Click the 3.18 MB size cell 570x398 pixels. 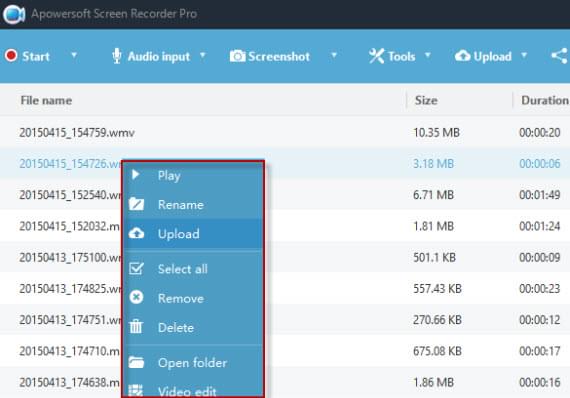click(433, 164)
